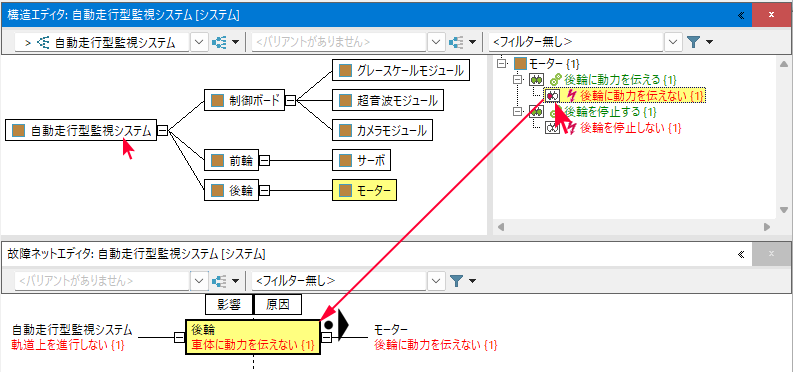The width and height of the screenshot is (793, 372).
Task: Collapse the モーター tree node in right panel
Action: [x=502, y=64]
